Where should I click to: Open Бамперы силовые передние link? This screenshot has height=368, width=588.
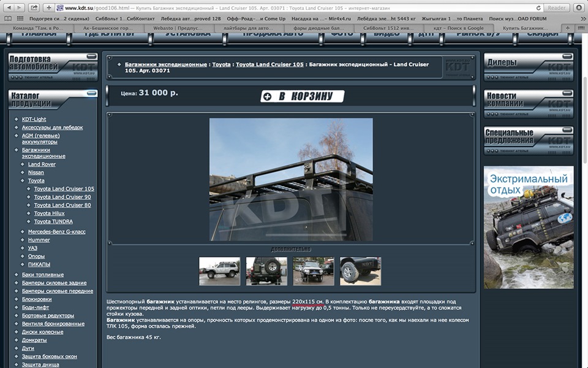(58, 291)
